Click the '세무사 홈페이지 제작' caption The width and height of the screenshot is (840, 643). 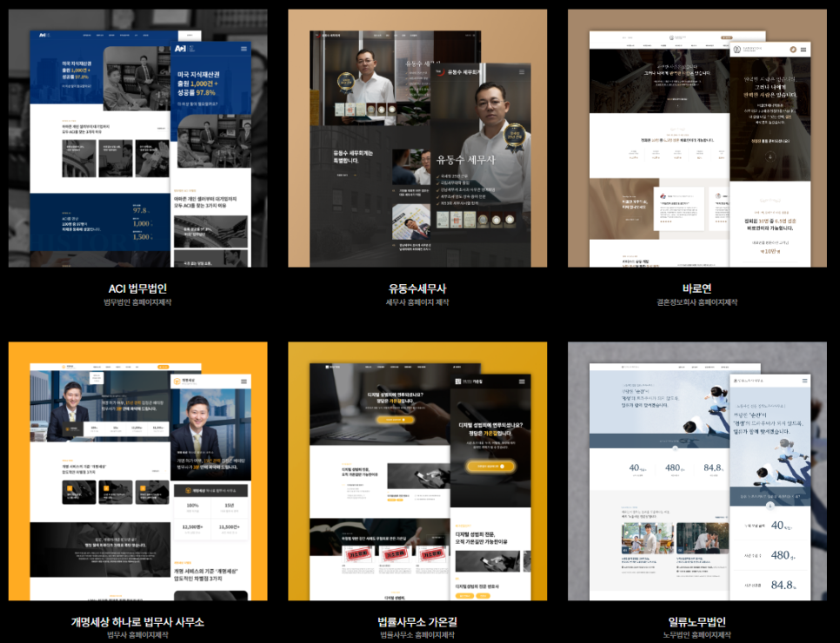[417, 302]
